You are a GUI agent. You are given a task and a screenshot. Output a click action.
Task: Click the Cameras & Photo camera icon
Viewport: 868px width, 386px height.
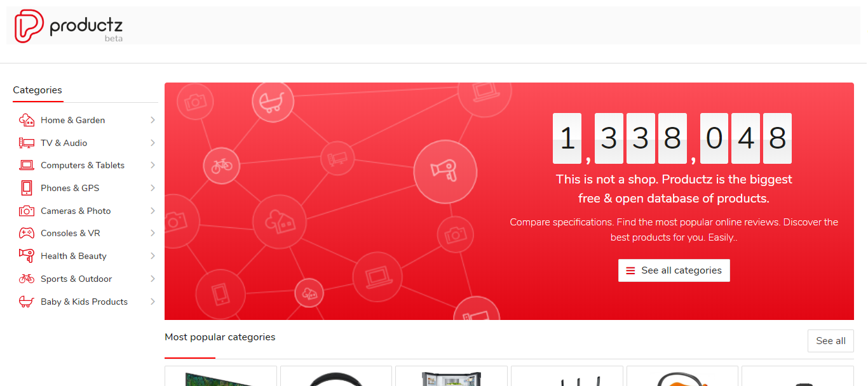click(x=26, y=211)
